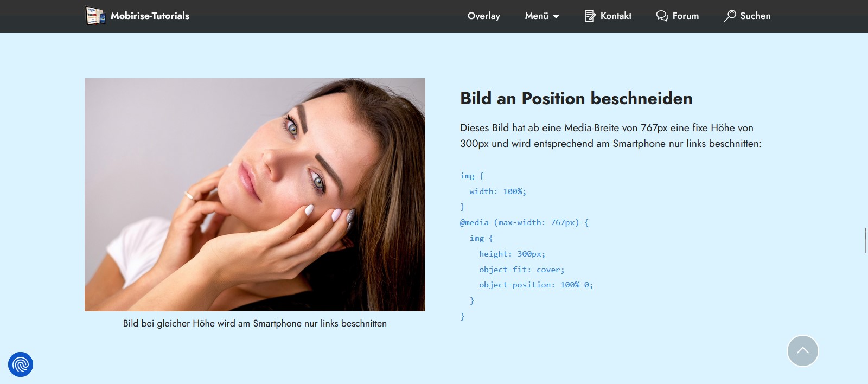Viewport: 868px width, 384px height.
Task: Select the Menü navigation item
Action: (x=537, y=16)
